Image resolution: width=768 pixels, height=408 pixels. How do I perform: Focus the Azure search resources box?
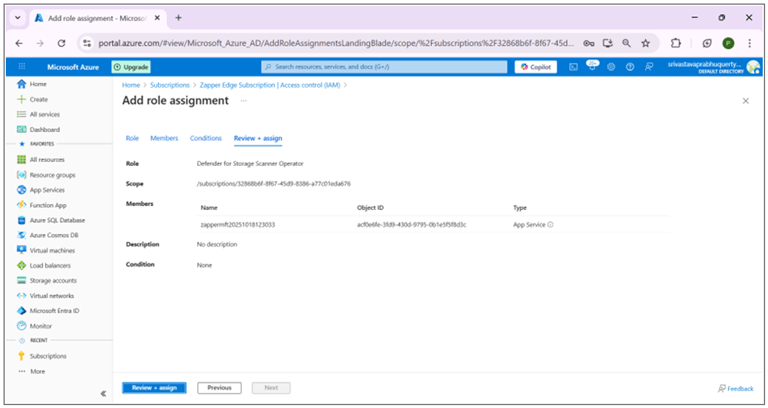(384, 67)
